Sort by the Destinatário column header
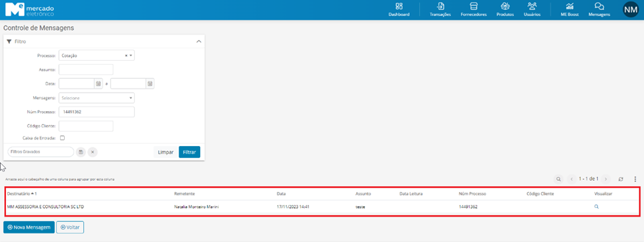644x242 pixels. tap(19, 193)
